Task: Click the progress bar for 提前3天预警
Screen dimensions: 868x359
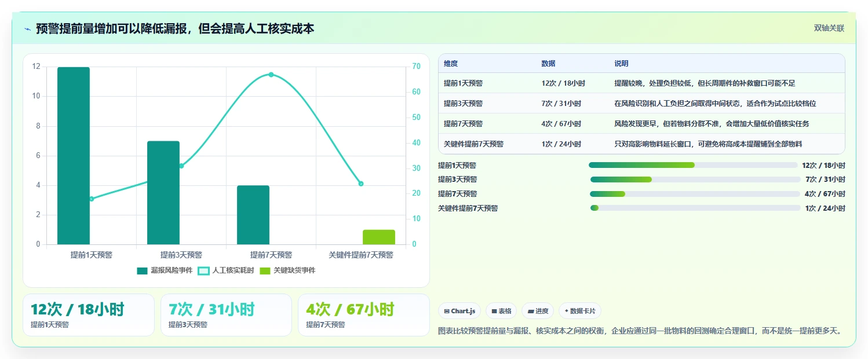Action: click(x=695, y=179)
